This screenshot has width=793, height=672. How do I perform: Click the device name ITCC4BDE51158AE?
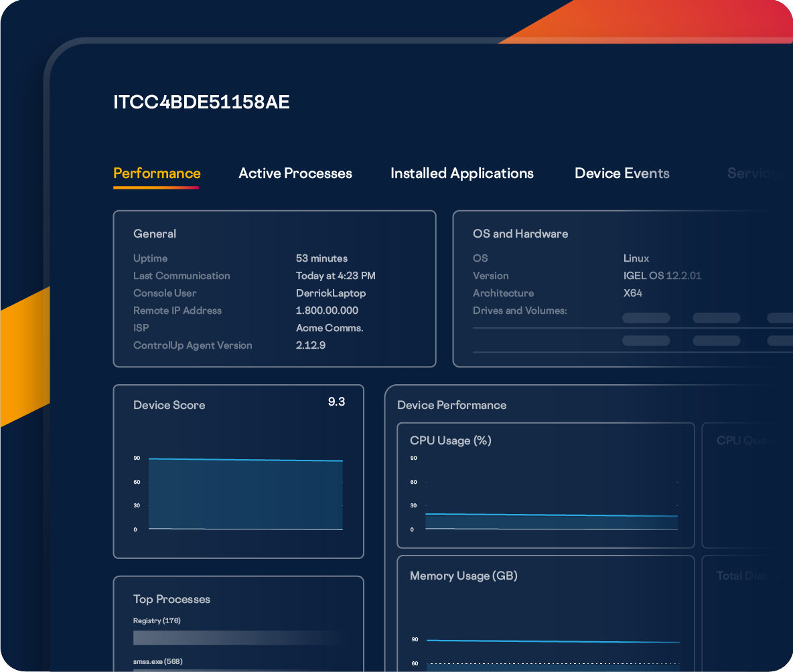[202, 102]
